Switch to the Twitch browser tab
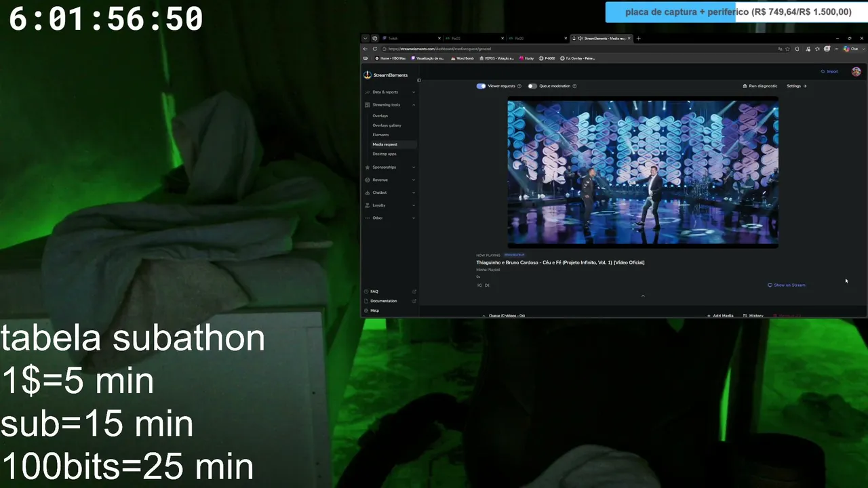Screen dimensions: 868x488 [x=411, y=39]
